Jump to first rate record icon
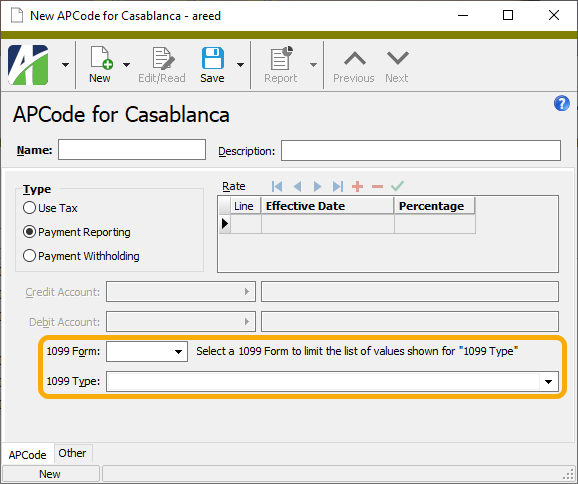The image size is (578, 484). tap(277, 187)
